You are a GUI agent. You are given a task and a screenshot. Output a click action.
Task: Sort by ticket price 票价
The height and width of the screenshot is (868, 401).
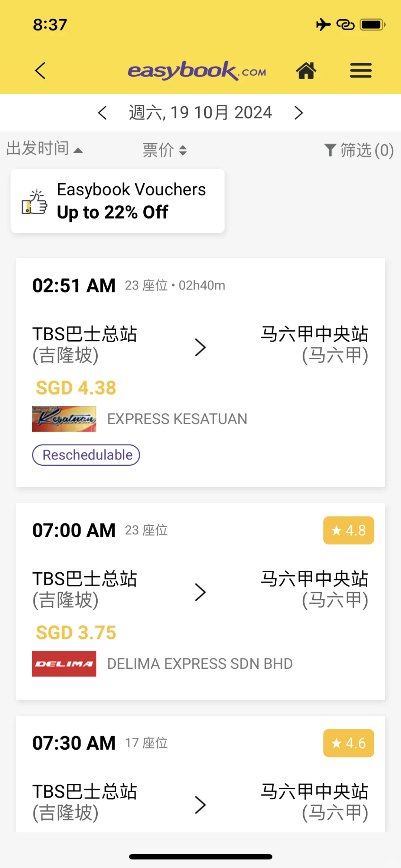tap(165, 150)
